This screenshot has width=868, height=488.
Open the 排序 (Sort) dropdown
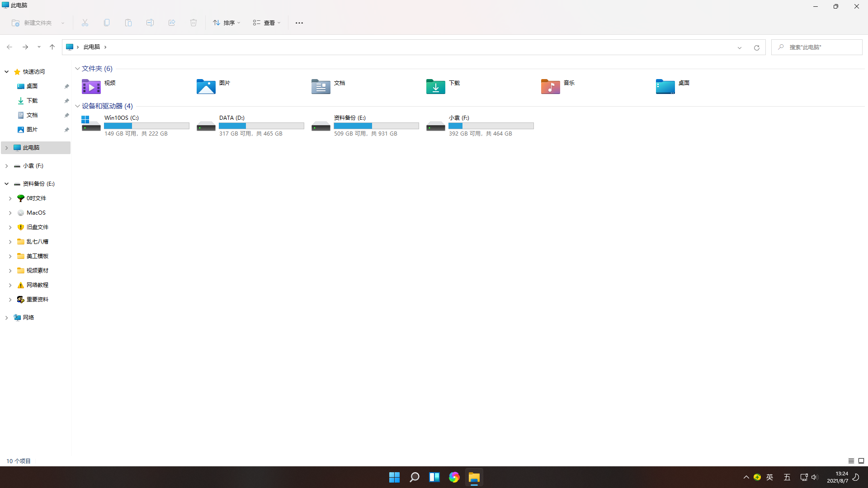226,23
